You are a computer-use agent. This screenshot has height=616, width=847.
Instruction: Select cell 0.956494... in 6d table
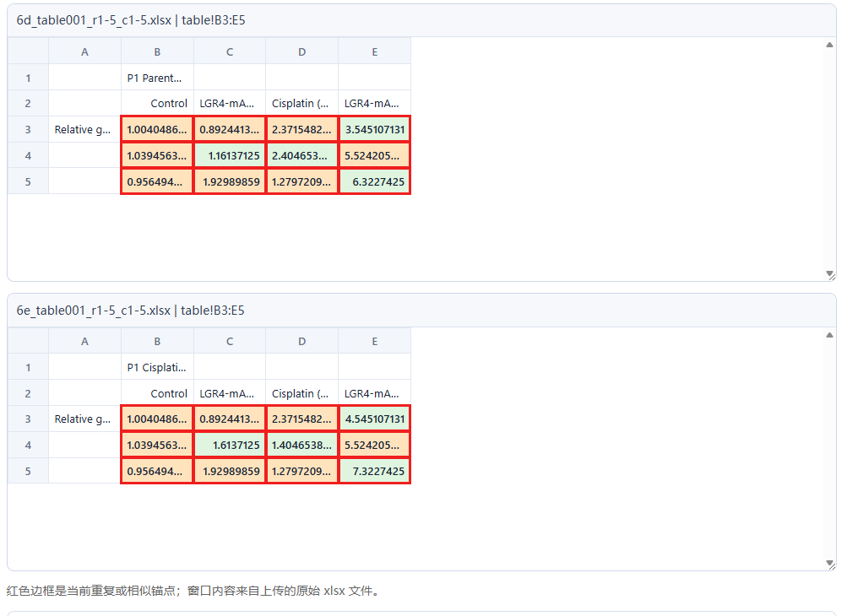click(157, 181)
